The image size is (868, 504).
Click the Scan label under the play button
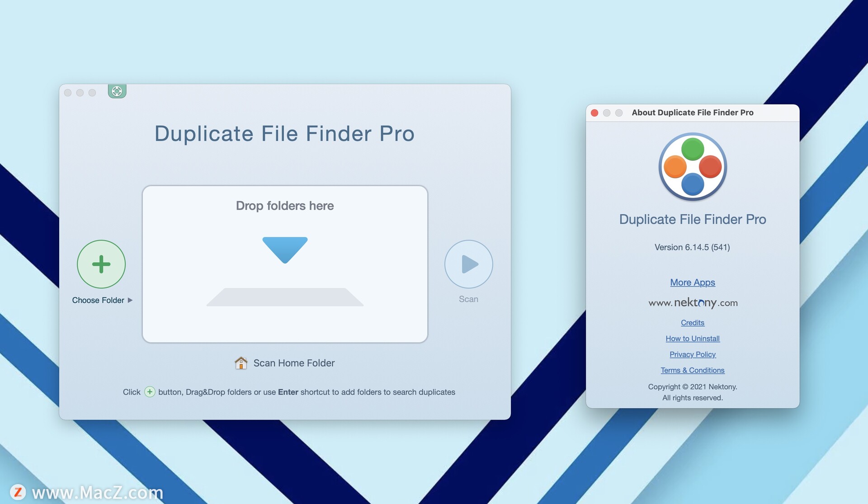pos(468,299)
